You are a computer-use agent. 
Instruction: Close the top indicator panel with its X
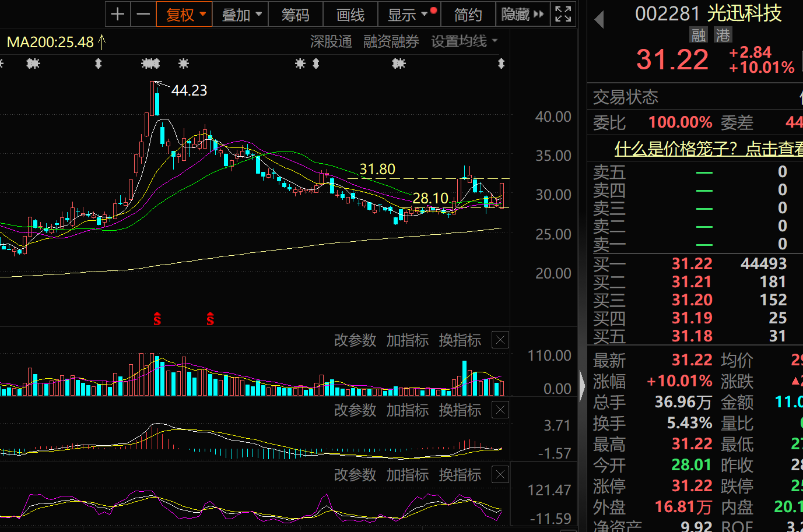click(x=500, y=340)
